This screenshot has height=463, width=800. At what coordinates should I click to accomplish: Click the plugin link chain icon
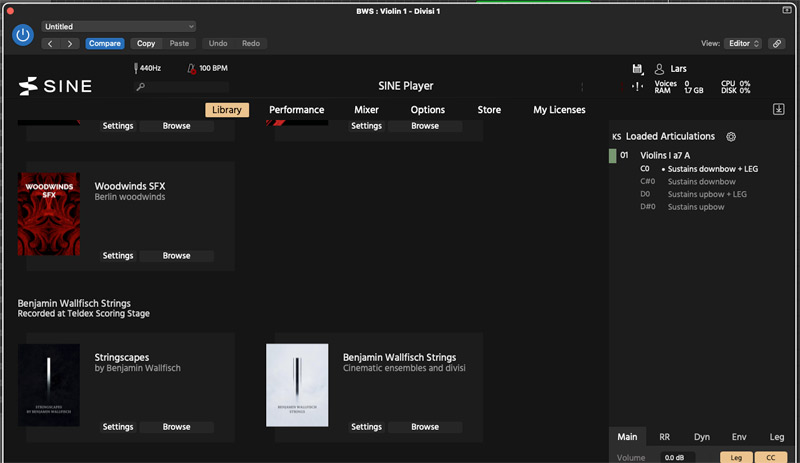point(777,44)
